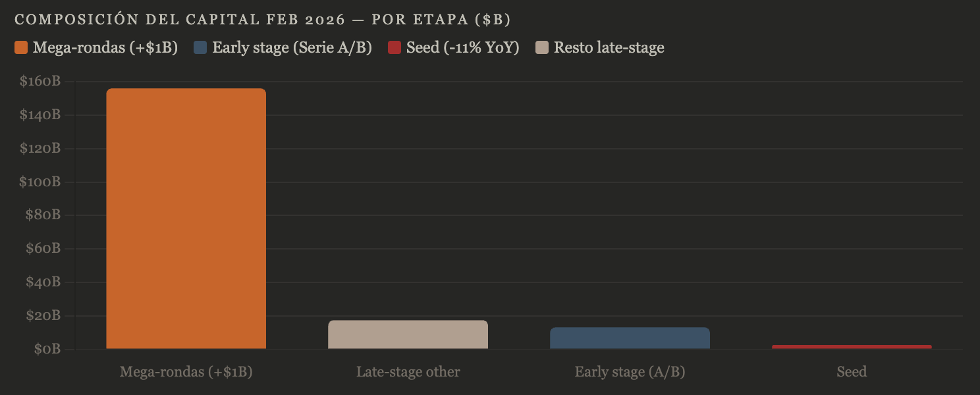Click the $160B y-axis tick label
Image resolution: width=980 pixels, height=395 pixels.
click(x=40, y=82)
